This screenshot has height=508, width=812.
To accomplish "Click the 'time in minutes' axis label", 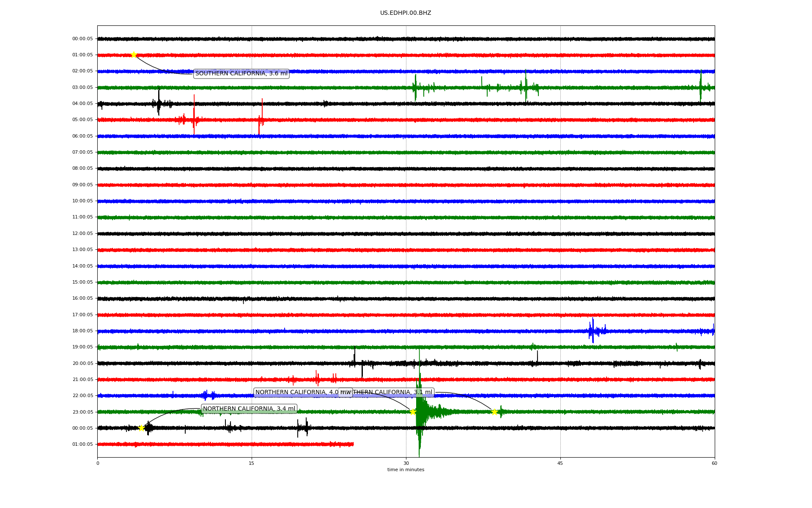I will [x=406, y=470].
